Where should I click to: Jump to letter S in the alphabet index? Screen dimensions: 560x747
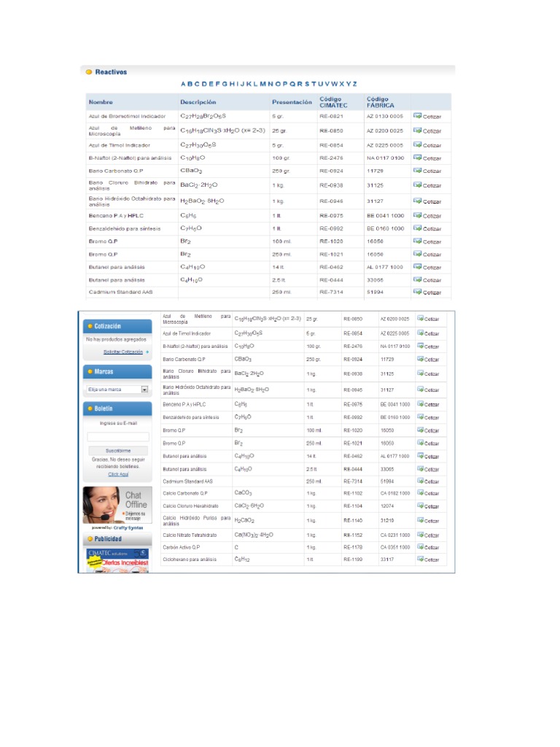(x=307, y=84)
